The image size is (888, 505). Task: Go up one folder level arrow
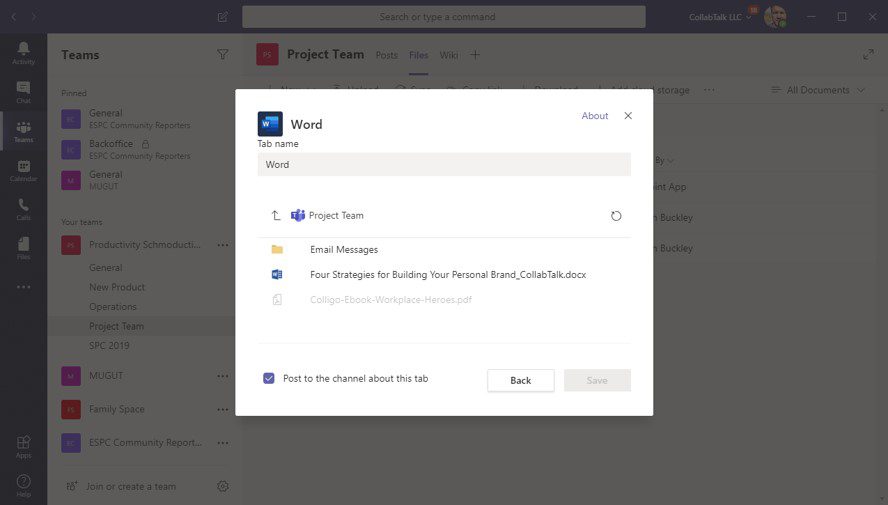coord(275,215)
